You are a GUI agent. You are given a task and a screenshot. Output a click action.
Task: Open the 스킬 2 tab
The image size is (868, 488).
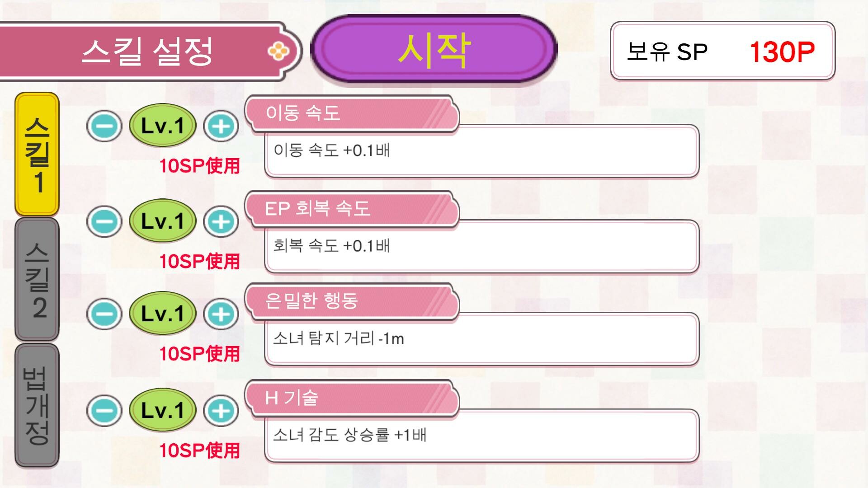pyautogui.click(x=37, y=279)
